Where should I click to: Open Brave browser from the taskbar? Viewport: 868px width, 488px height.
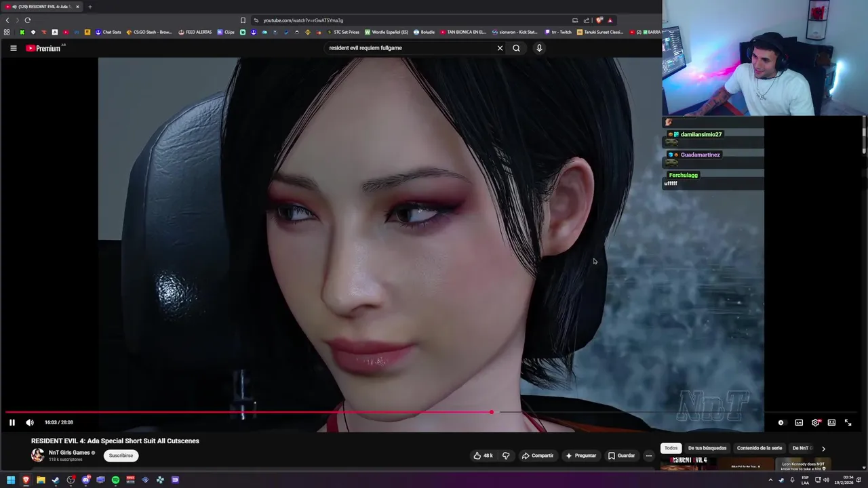point(26,480)
